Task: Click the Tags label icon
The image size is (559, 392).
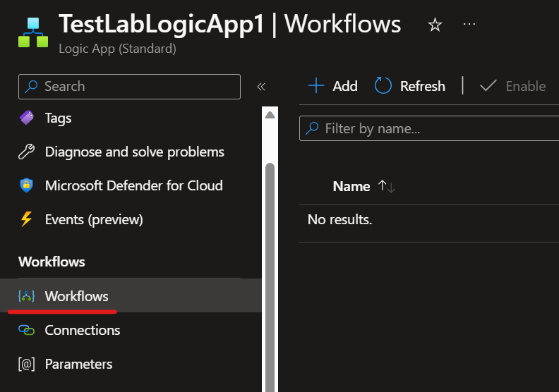Action: click(x=27, y=118)
